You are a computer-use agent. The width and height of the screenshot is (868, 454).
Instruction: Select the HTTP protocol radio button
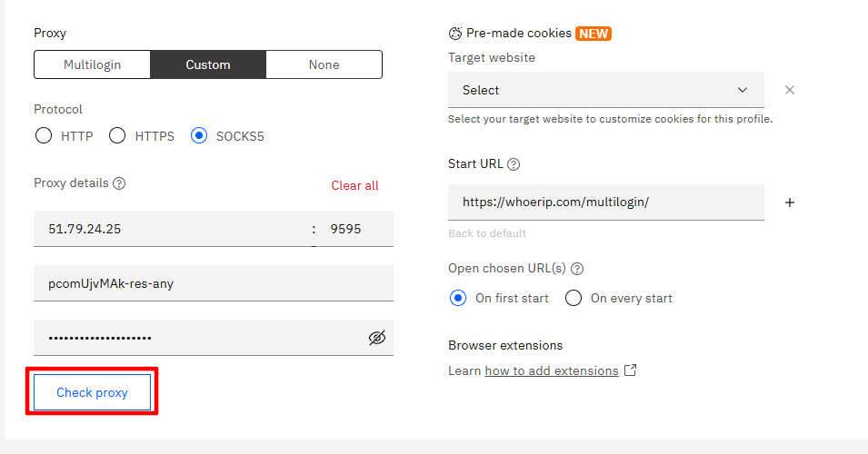[44, 136]
